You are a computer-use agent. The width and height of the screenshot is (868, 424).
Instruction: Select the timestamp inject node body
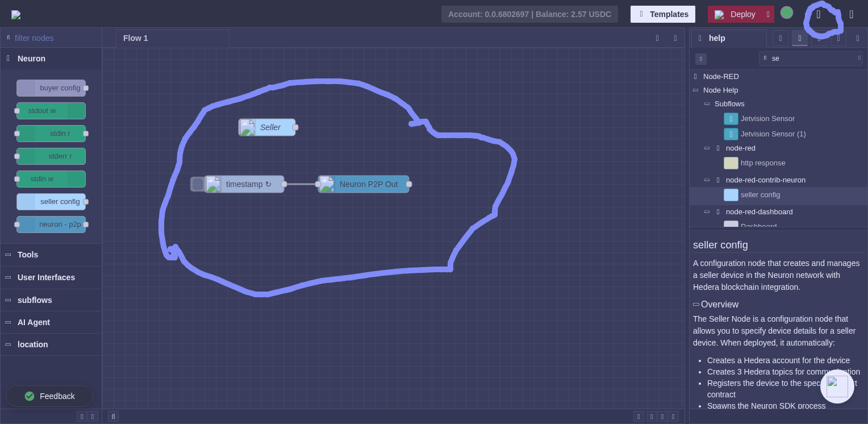244,184
